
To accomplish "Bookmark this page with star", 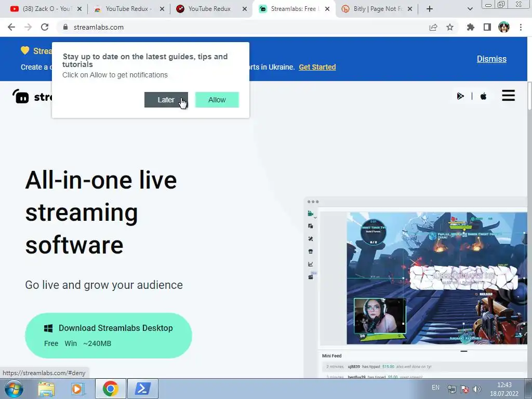I will pos(449,27).
